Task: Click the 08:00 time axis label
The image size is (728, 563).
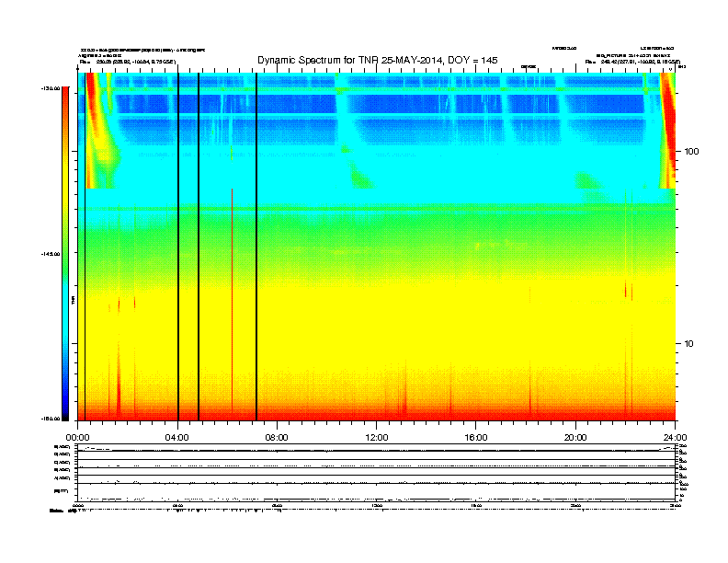Action: [277, 438]
